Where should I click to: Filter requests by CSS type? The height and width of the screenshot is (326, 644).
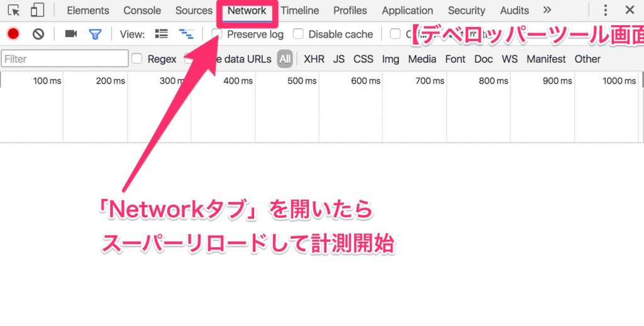363,59
